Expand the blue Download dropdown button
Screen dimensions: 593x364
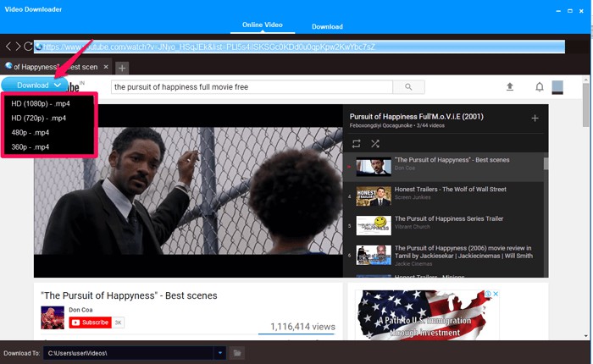[x=35, y=85]
